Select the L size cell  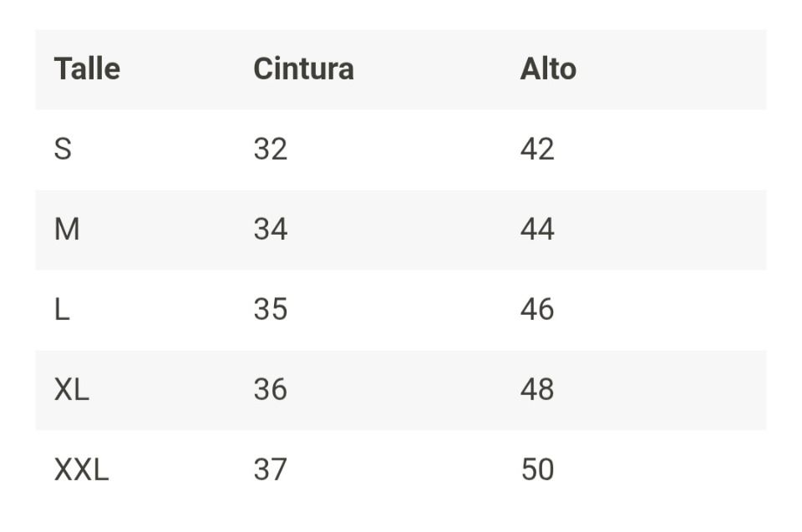pyautogui.click(x=62, y=310)
